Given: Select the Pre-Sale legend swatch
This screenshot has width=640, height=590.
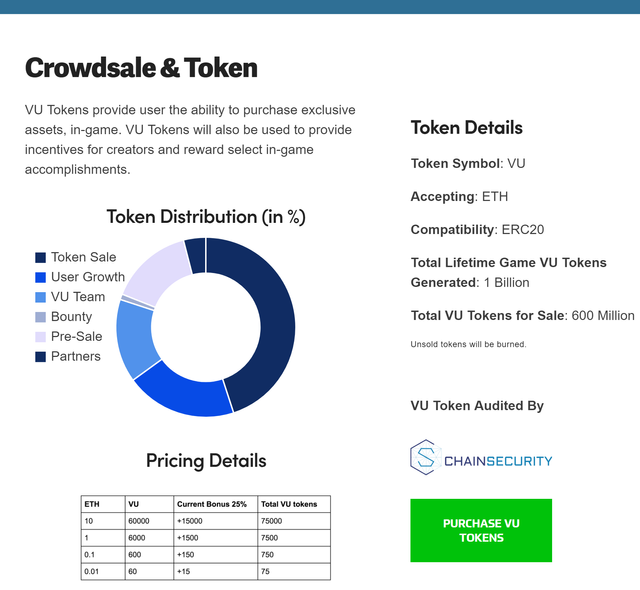Looking at the screenshot, I should [40, 337].
